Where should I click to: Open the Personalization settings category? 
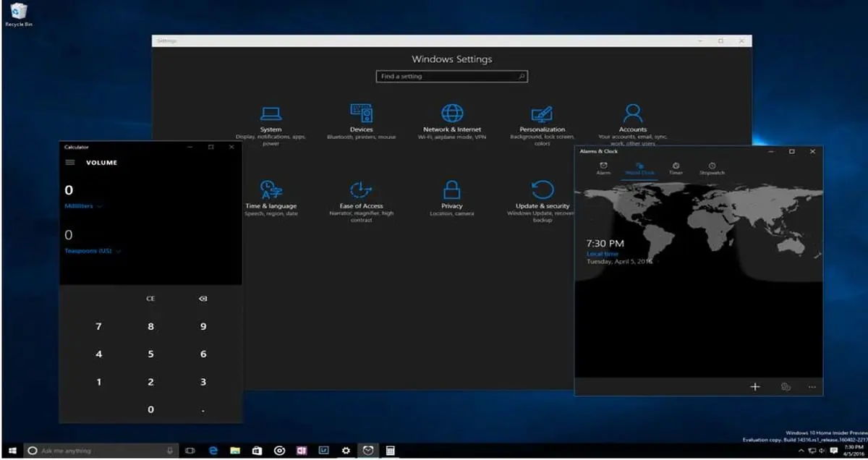pyautogui.click(x=542, y=119)
